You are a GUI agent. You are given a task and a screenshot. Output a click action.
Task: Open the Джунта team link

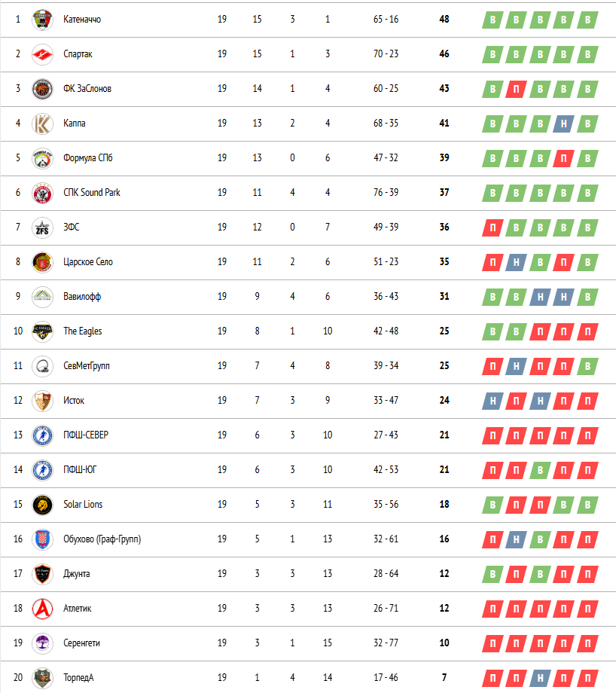point(77,574)
